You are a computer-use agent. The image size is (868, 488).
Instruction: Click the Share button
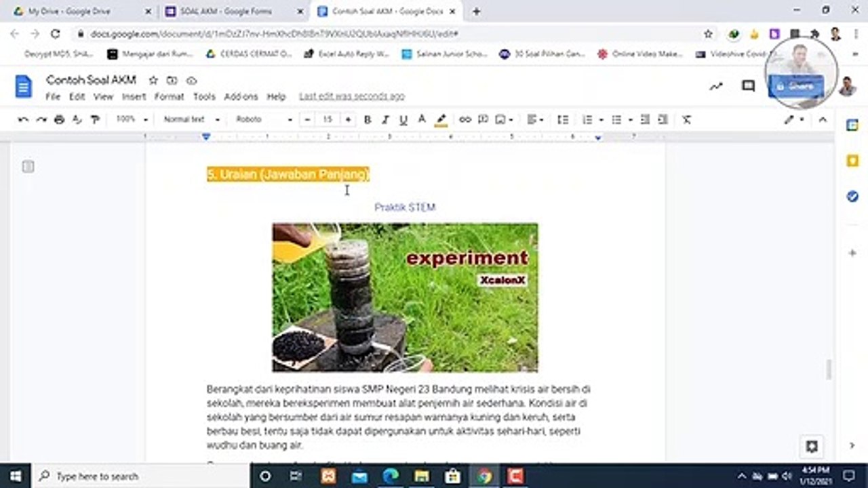coord(797,86)
